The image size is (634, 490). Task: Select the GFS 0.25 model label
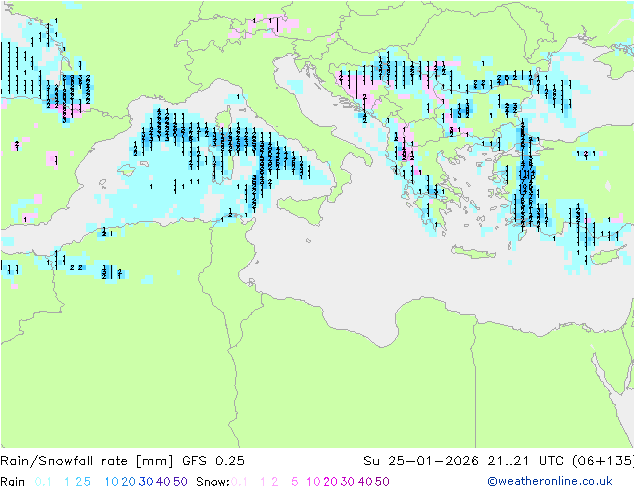click(213, 461)
